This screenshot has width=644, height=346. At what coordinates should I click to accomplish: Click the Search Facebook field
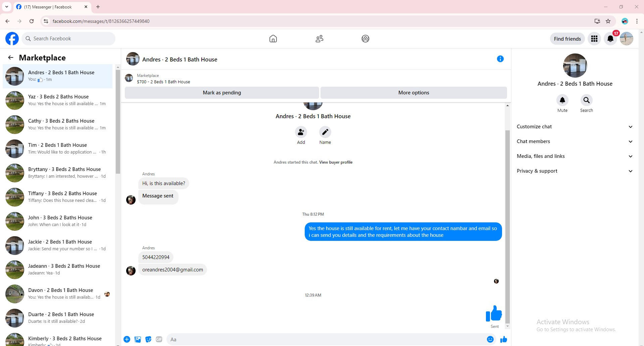[68, 39]
